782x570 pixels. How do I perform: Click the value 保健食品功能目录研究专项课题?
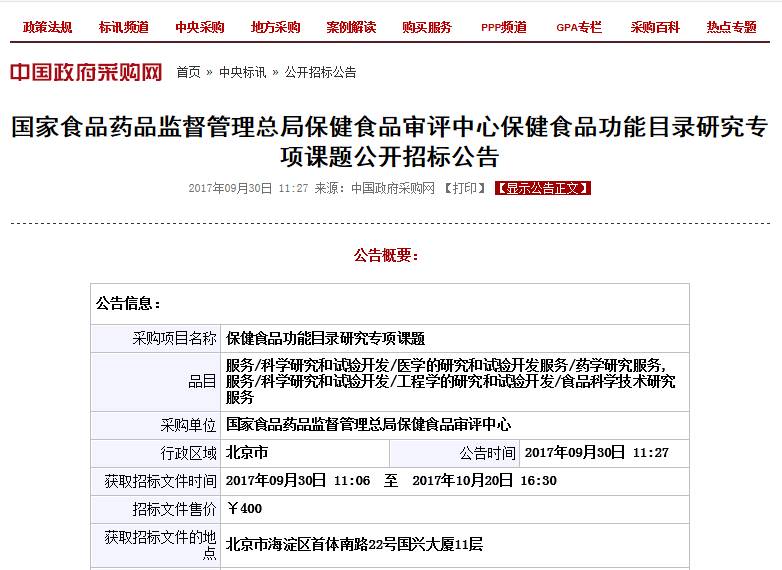[325, 339]
